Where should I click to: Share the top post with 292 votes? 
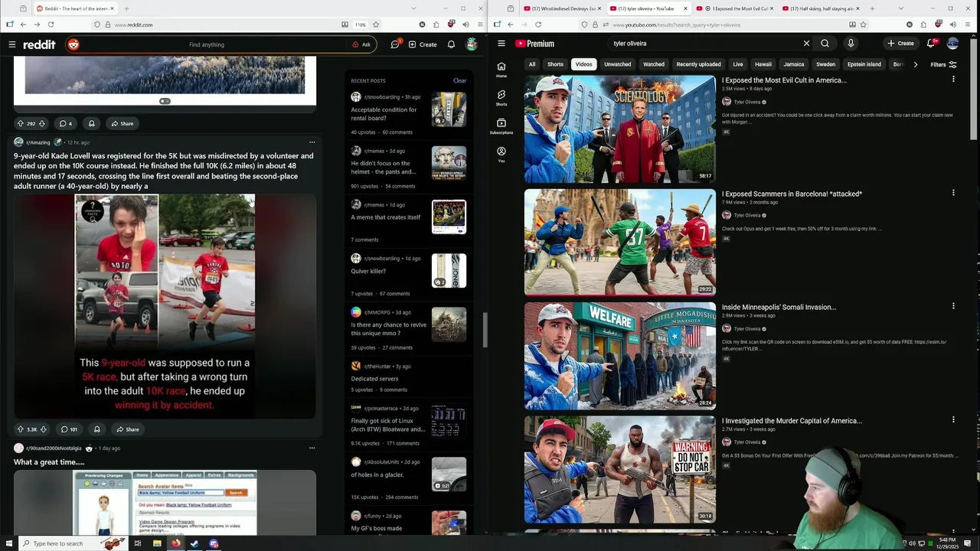[x=122, y=123]
